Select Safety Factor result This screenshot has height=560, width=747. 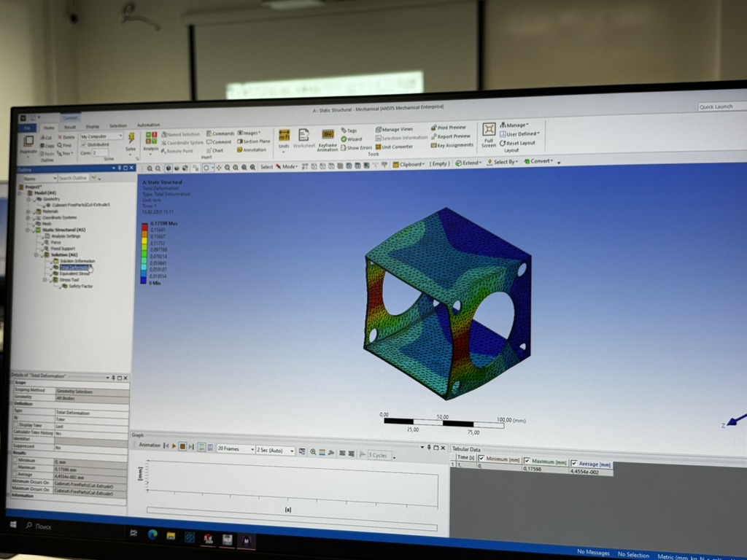coord(80,286)
